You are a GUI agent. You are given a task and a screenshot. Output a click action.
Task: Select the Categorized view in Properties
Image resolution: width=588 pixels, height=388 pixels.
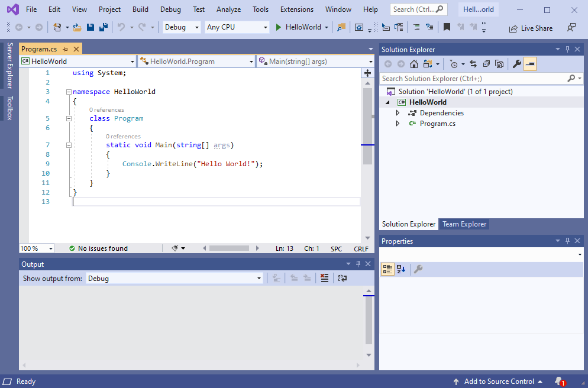pos(387,269)
